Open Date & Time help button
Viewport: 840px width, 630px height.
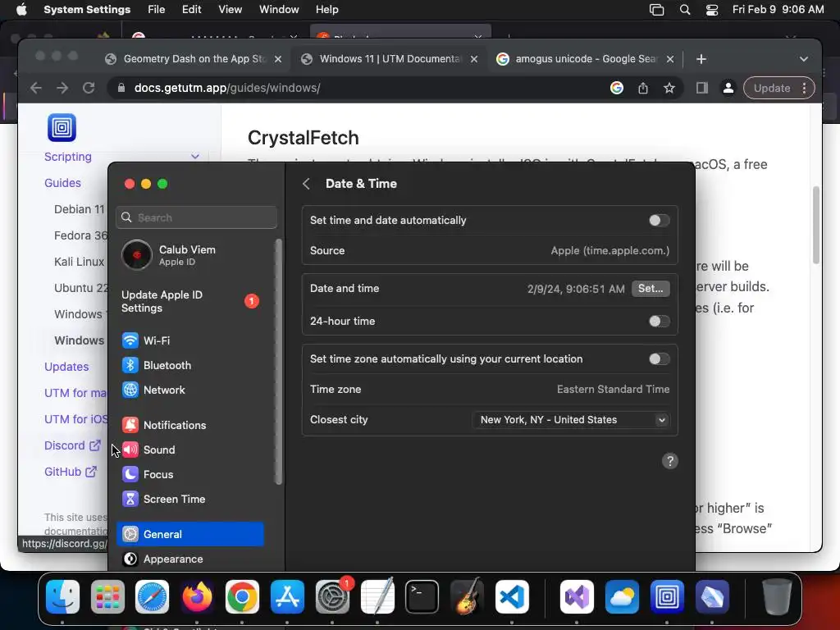[x=669, y=461]
